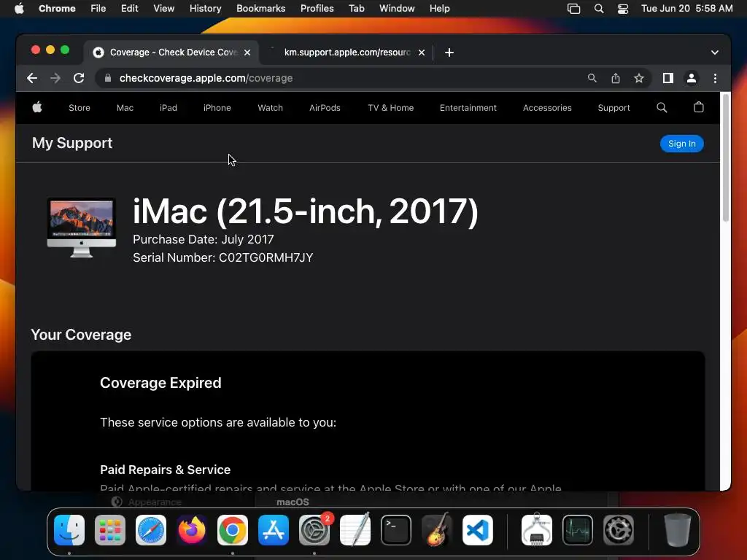Open a new tab with the plus button
The image size is (747, 560).
coord(449,52)
